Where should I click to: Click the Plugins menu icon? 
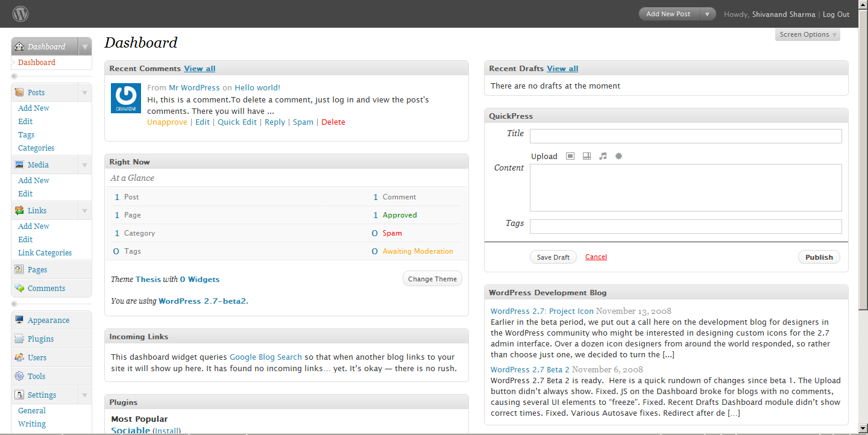[x=19, y=339]
